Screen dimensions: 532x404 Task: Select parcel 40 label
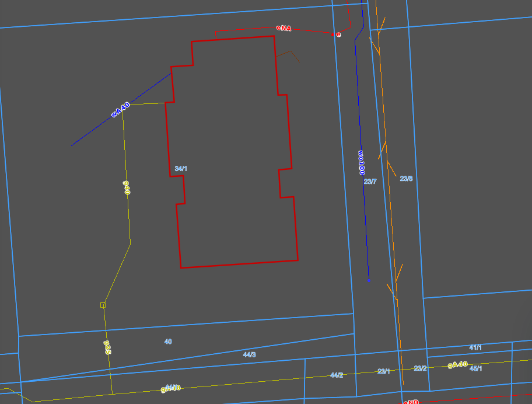[168, 342]
